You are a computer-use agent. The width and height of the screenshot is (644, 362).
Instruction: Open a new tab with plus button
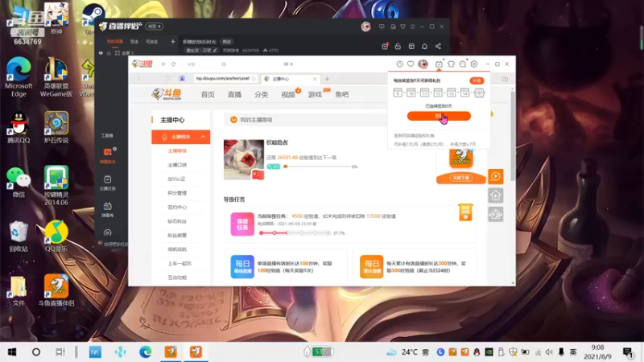point(327,79)
